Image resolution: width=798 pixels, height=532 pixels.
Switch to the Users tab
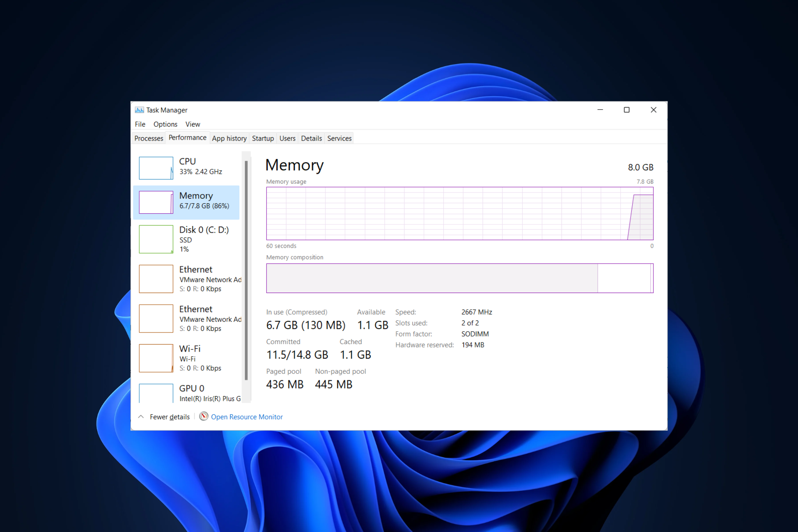click(288, 138)
